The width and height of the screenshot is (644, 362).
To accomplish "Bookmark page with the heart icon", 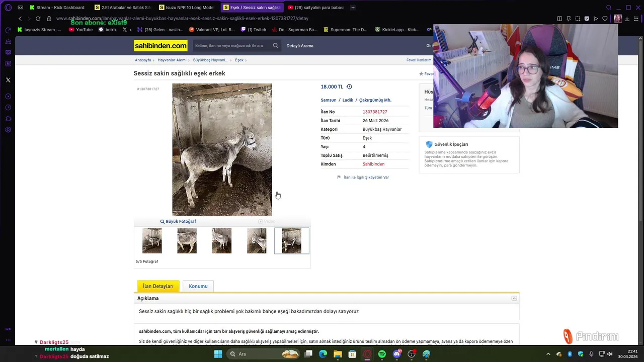I will coord(605,19).
